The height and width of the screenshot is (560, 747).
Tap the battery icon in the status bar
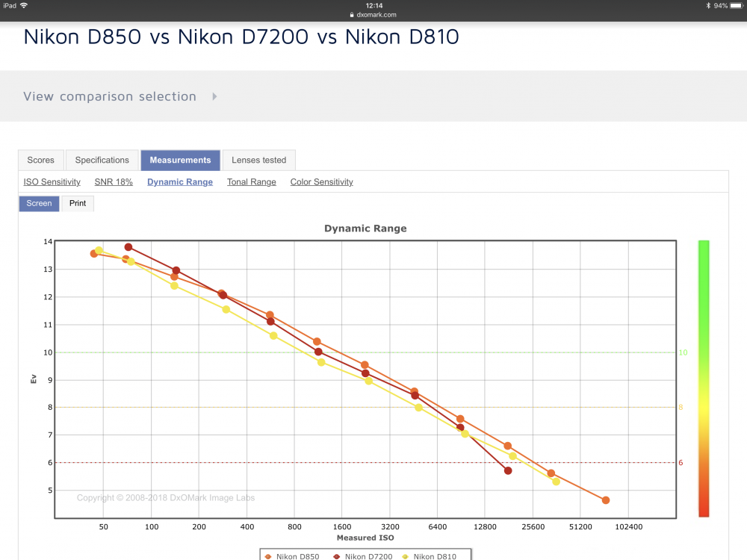coord(736,6)
